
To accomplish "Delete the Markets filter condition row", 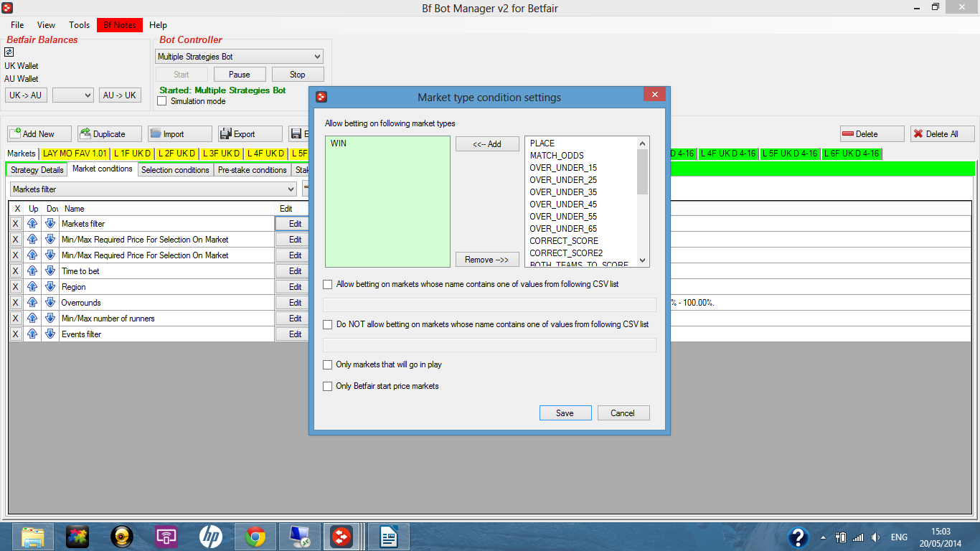I will (x=16, y=224).
